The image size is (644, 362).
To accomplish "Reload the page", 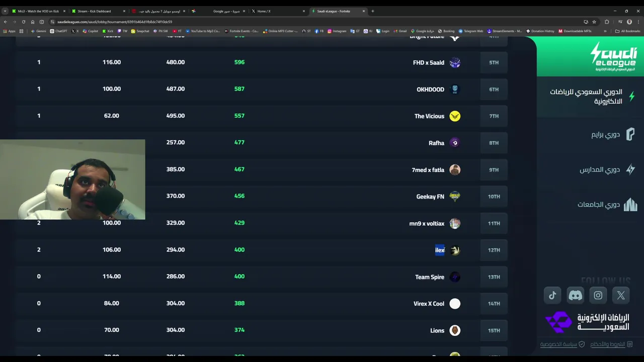I will [23, 22].
